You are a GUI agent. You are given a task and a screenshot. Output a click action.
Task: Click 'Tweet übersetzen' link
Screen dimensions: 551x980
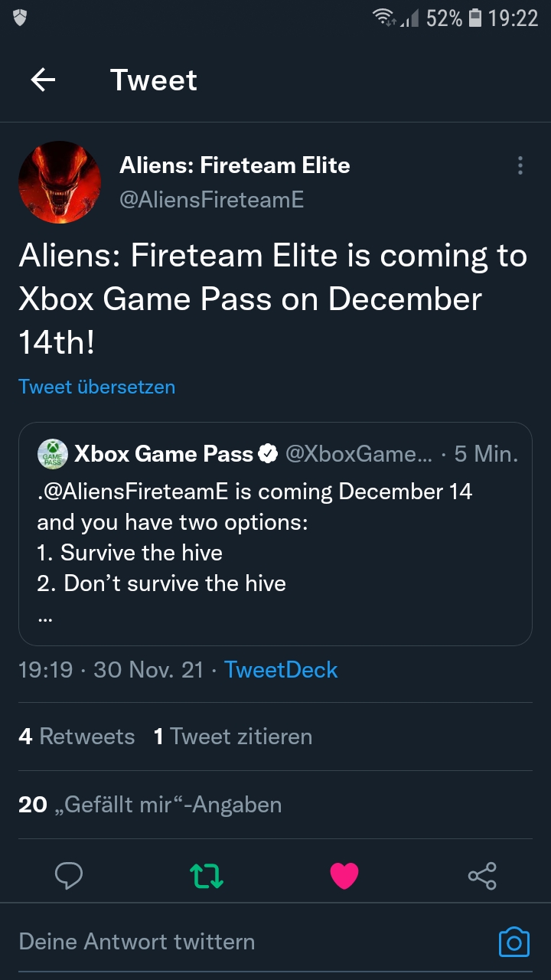96,387
